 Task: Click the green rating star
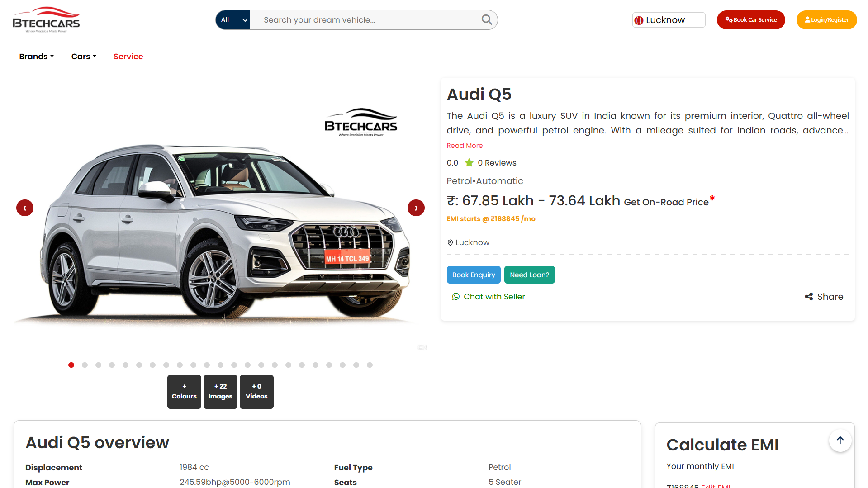tap(470, 163)
